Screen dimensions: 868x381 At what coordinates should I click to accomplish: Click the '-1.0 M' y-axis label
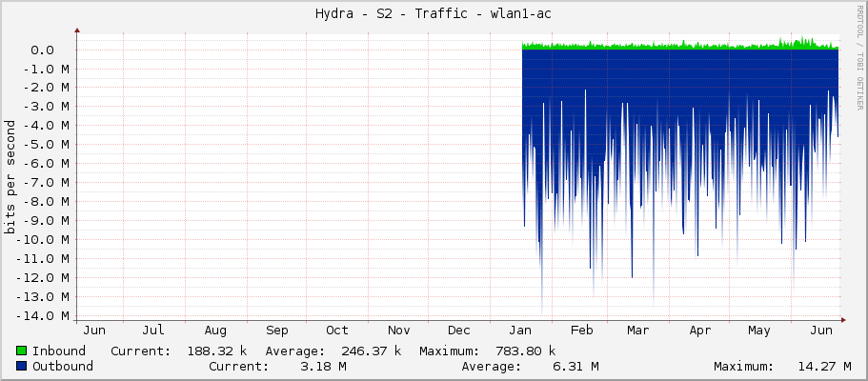tap(47, 70)
